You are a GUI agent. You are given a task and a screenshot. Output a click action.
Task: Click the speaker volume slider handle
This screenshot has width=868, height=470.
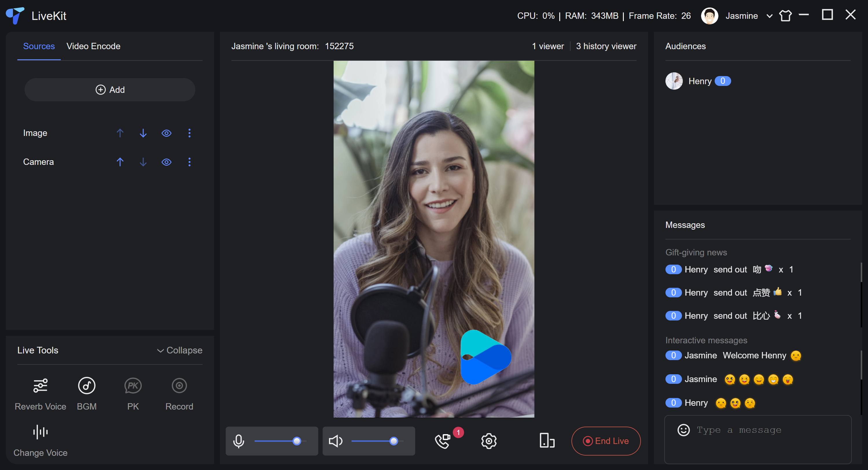393,441
